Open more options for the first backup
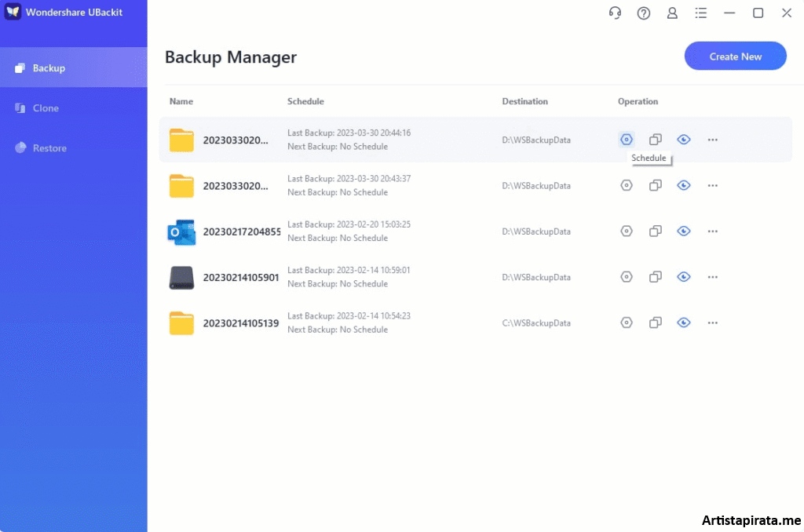 tap(712, 139)
